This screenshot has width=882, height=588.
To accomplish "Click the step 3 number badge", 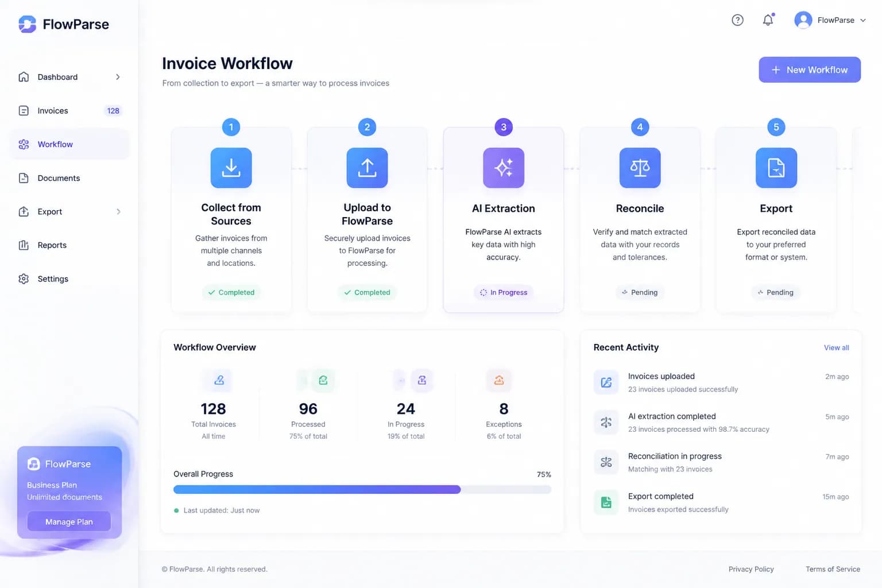I will point(504,127).
